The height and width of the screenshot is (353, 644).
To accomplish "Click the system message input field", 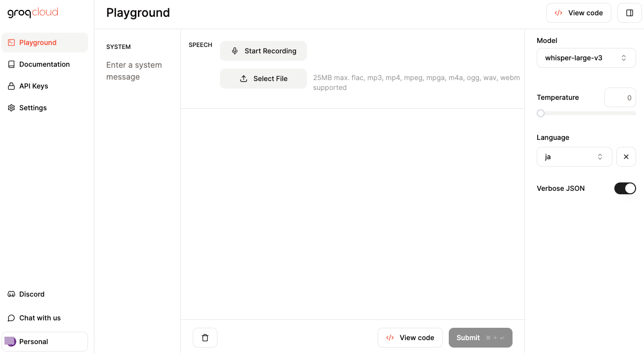I will (x=136, y=71).
